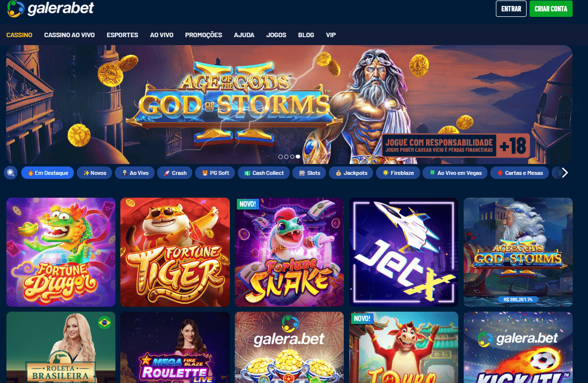Launch the Fortune Tiger game thumbnail
This screenshot has width=588, height=383.
tap(175, 252)
